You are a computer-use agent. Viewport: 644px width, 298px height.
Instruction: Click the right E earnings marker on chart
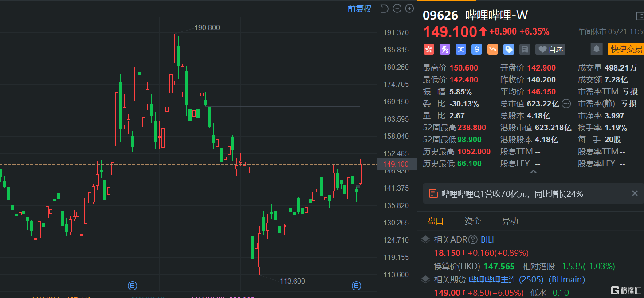coord(356,286)
